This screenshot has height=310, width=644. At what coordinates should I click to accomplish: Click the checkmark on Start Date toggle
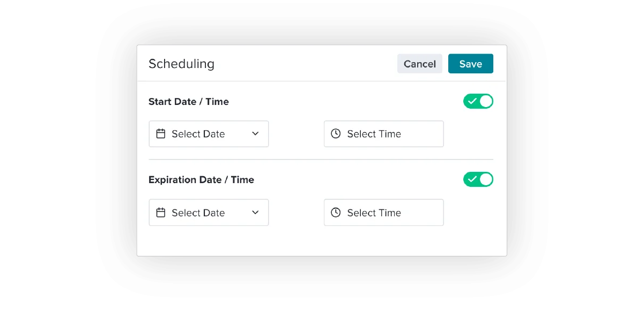[x=472, y=101]
